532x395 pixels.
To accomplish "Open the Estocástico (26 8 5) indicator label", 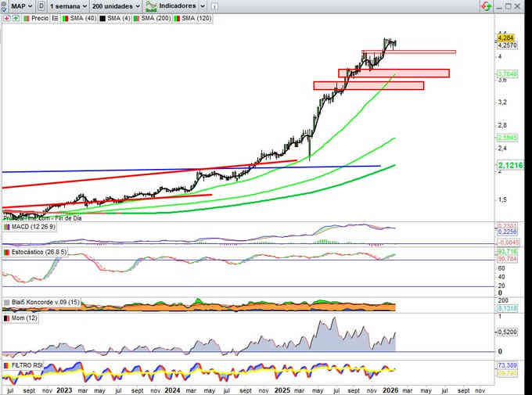I will coord(38,252).
